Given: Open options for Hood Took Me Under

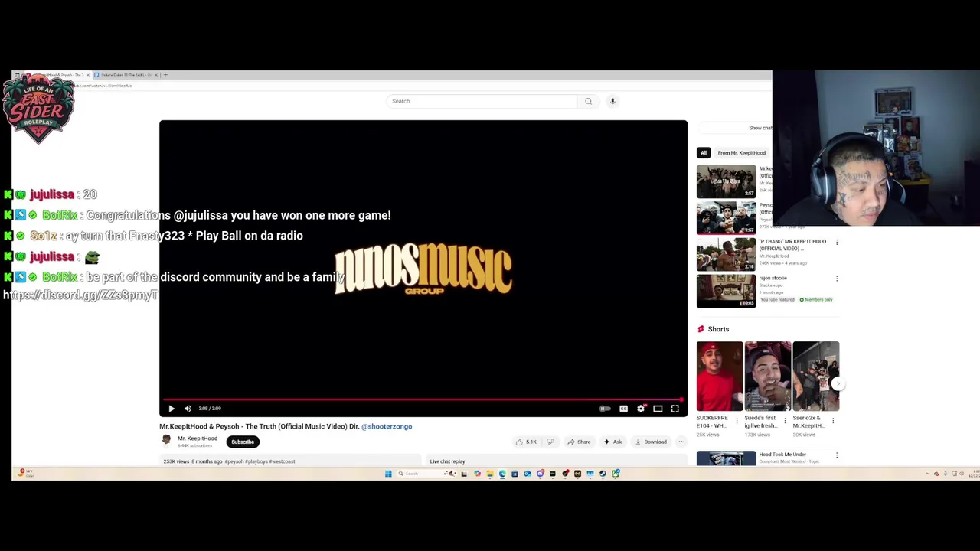Looking at the screenshot, I should 837,455.
